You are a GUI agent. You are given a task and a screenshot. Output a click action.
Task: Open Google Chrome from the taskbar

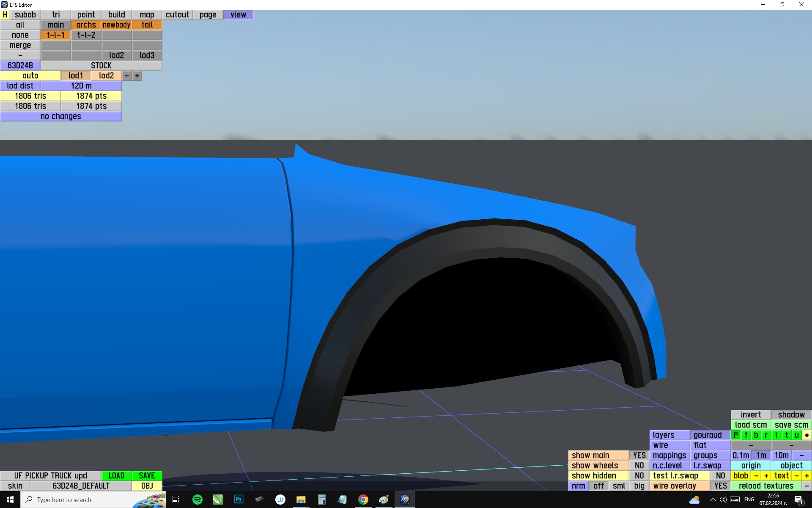pos(363,500)
